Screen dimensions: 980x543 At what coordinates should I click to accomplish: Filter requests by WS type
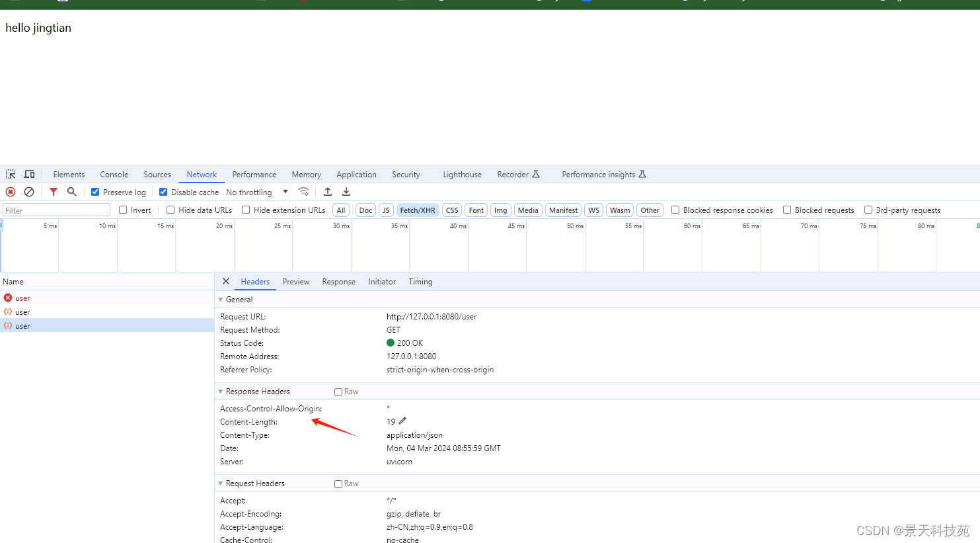coord(594,210)
